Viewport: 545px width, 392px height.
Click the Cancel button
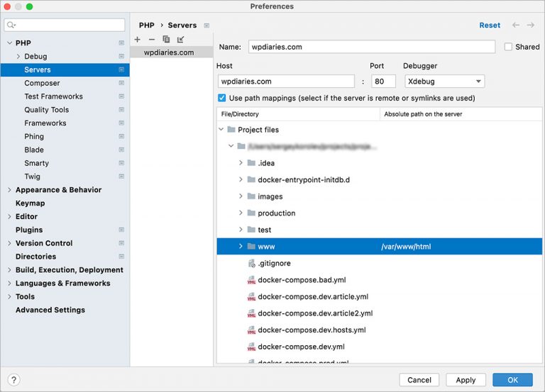(x=419, y=380)
